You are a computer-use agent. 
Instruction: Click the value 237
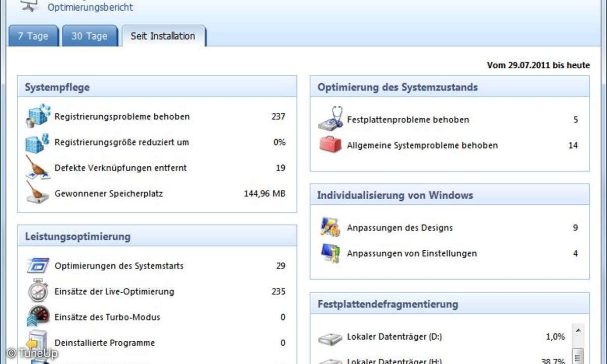pos(278,116)
